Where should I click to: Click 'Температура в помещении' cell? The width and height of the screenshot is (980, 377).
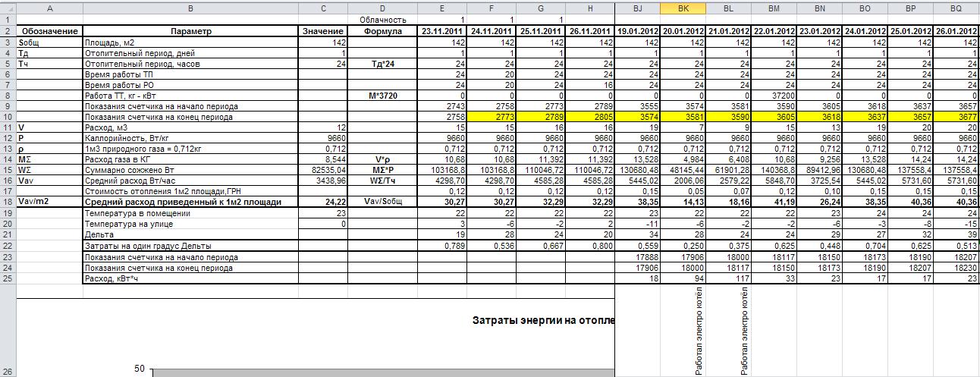pyautogui.click(x=190, y=214)
